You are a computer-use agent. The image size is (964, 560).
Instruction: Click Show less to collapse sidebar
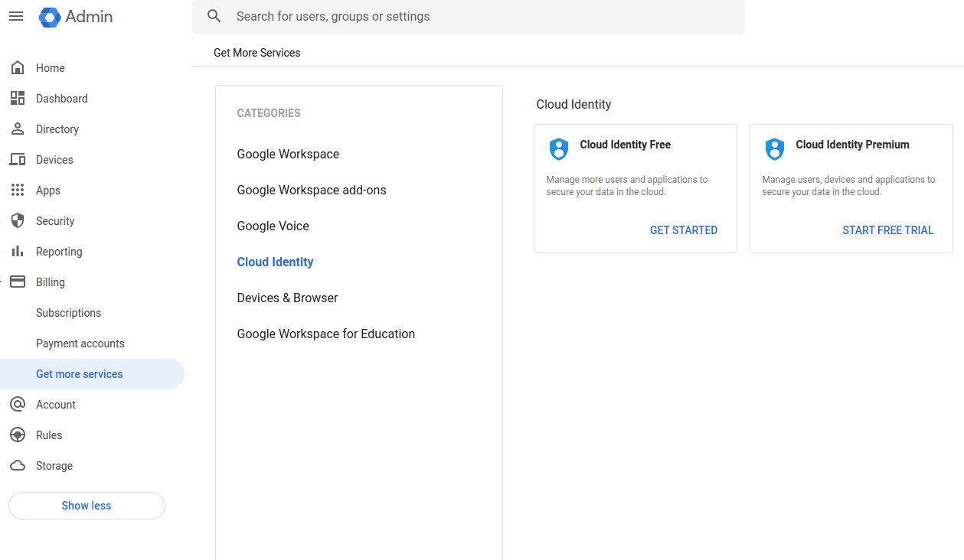tap(87, 506)
